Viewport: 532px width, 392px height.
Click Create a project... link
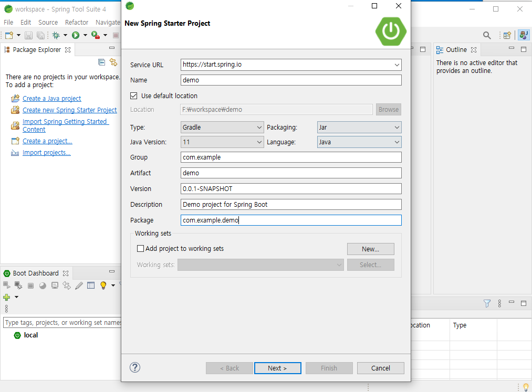(x=47, y=141)
